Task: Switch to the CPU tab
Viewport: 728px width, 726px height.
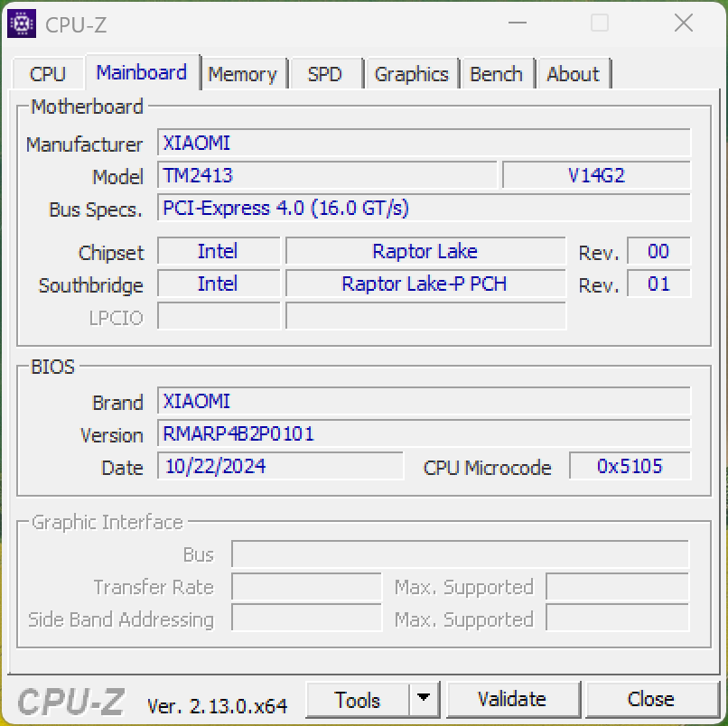Action: 48,74
